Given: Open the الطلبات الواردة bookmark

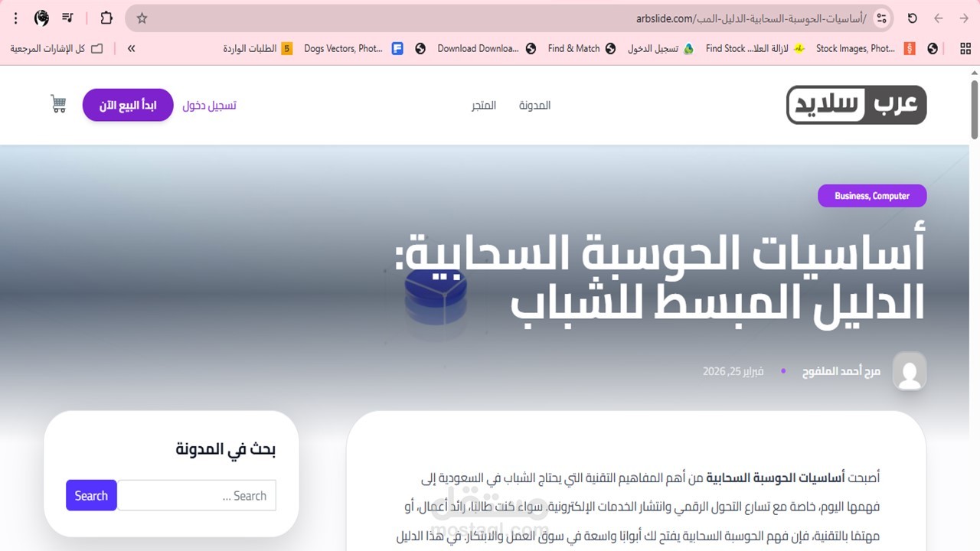Looking at the screenshot, I should click(x=258, y=48).
